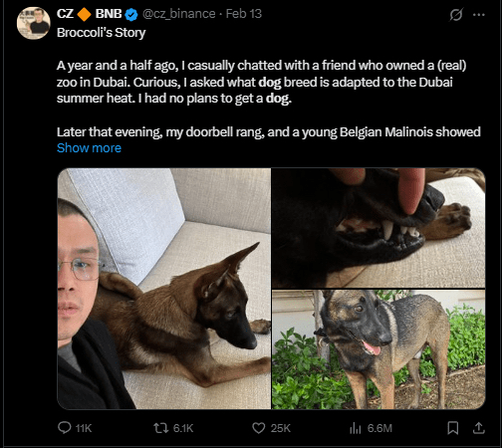Repost the tweet via the 6.1K retweet icon
The image size is (502, 448).
coord(161,428)
